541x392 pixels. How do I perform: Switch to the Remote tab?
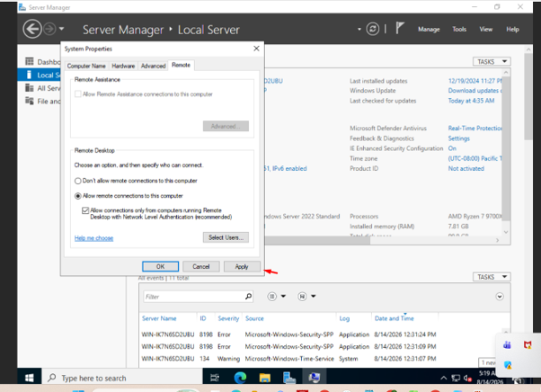point(182,65)
